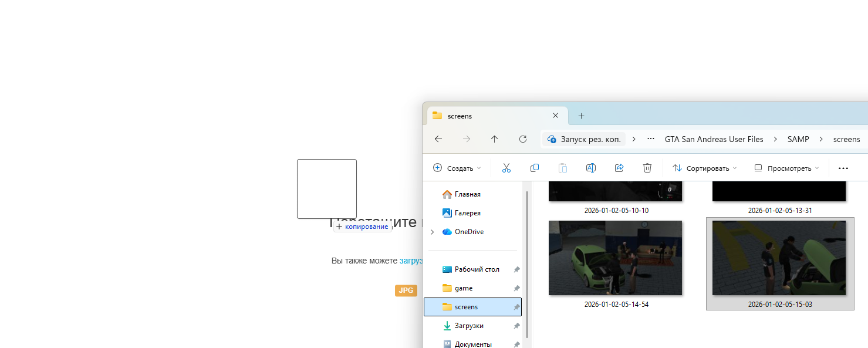Click the Copy icon in toolbar
868x348 pixels.
pyautogui.click(x=535, y=168)
